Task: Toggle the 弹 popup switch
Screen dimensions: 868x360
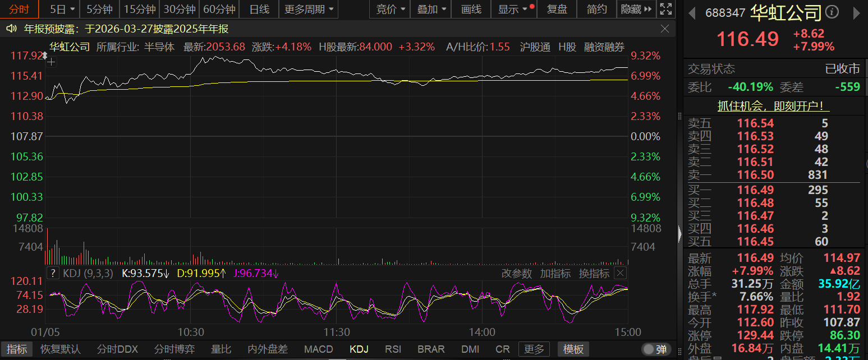Action: 656,349
